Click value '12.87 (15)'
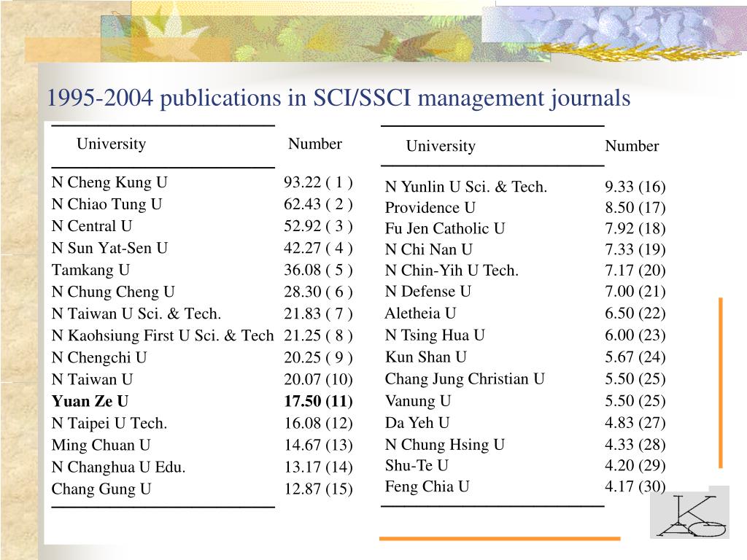 coord(318,489)
